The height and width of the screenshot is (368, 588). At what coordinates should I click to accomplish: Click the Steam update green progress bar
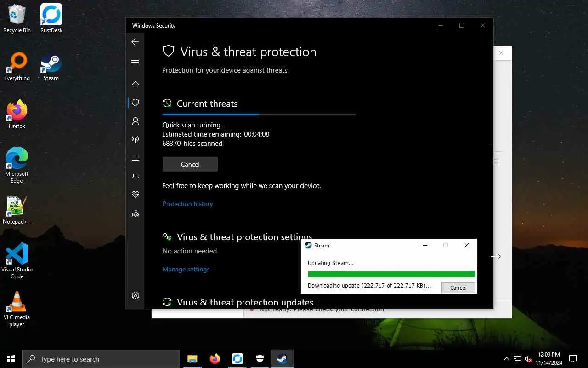pos(391,274)
